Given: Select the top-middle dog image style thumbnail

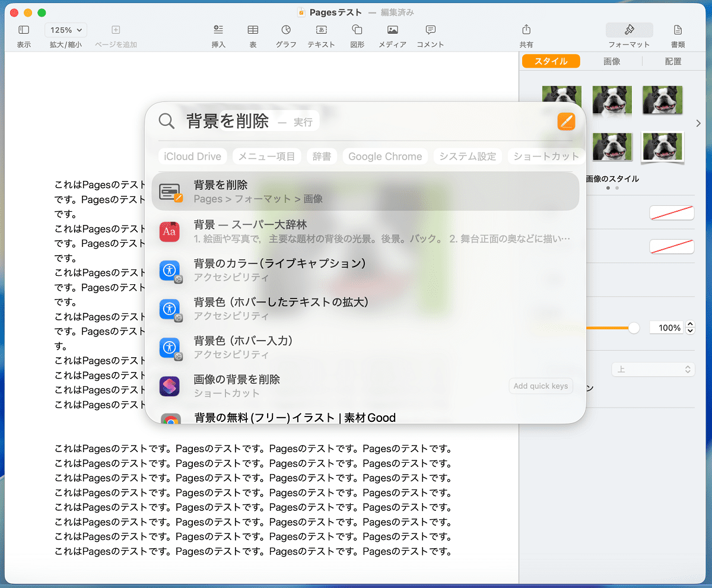Looking at the screenshot, I should [x=612, y=100].
